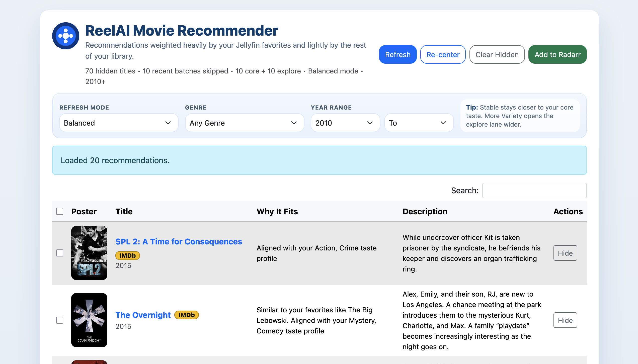The height and width of the screenshot is (364, 638).
Task: Click the Actions column header
Action: [x=568, y=211]
